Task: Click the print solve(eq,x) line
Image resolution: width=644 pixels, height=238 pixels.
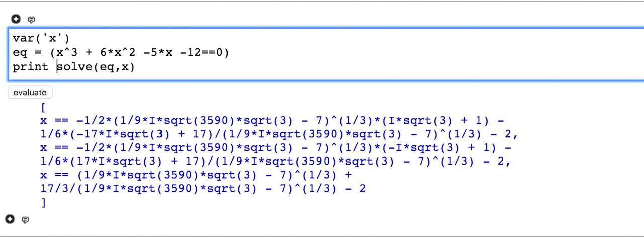Action: pyautogui.click(x=74, y=67)
